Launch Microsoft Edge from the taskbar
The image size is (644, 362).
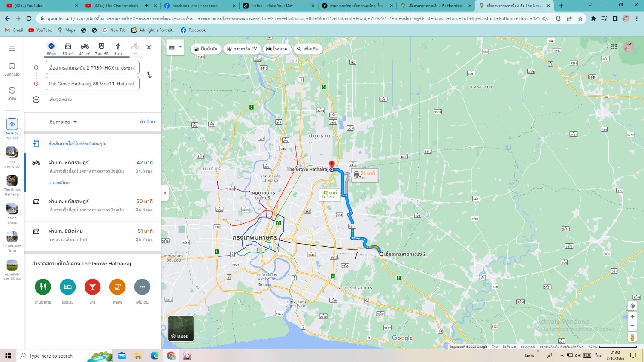click(x=155, y=356)
